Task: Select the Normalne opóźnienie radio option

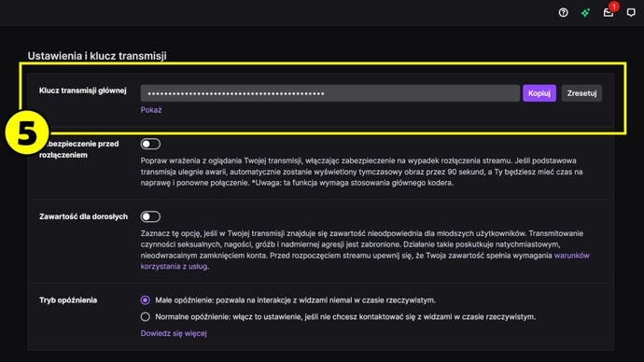Action: pyautogui.click(x=145, y=317)
